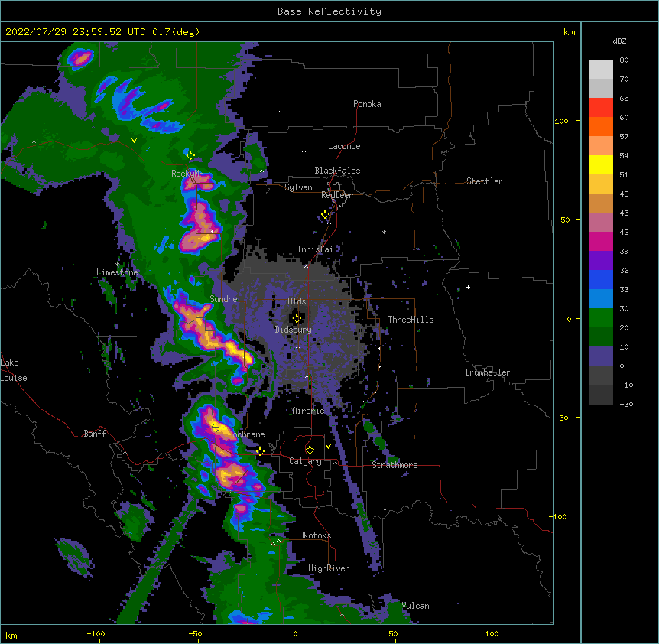
Task: Click the white plus marker north of Drumheller
Action: (468, 287)
